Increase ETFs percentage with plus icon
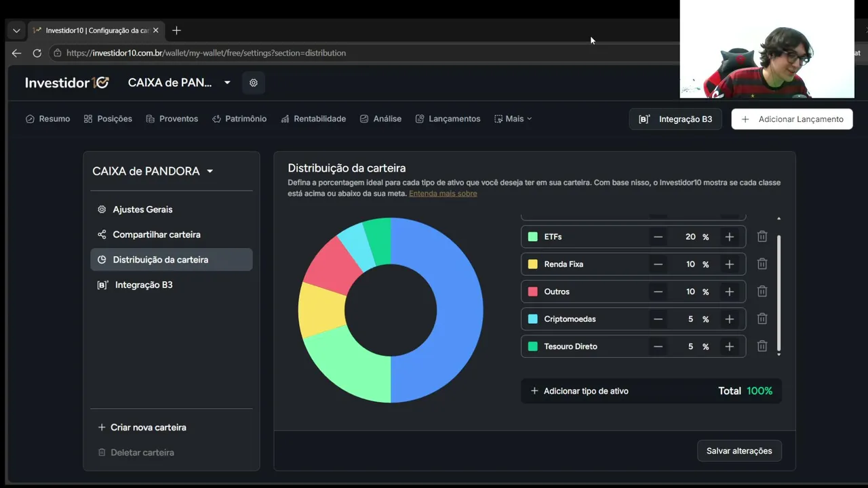 [x=730, y=237]
